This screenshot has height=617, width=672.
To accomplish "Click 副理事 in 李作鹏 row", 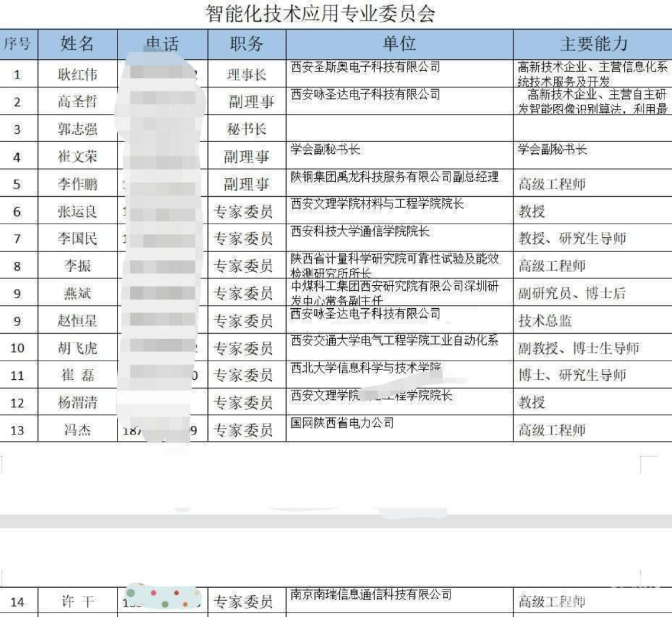I will (x=246, y=184).
